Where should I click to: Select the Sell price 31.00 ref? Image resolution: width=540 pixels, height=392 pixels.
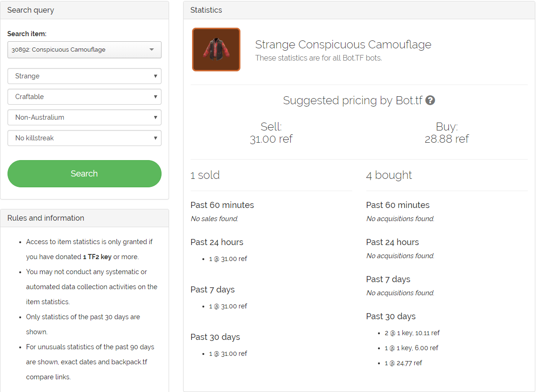[271, 139]
